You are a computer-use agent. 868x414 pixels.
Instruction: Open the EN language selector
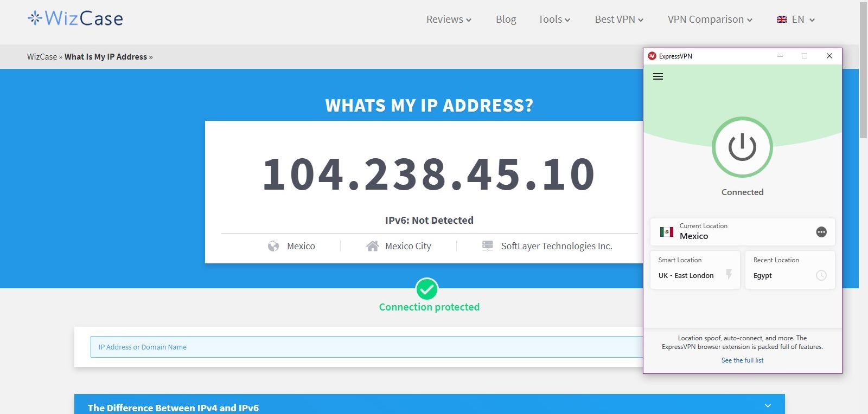pyautogui.click(x=796, y=20)
